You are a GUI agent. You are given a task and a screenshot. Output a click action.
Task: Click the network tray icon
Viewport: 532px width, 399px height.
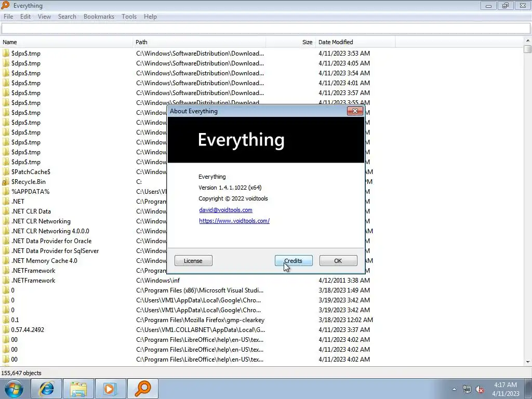467,389
